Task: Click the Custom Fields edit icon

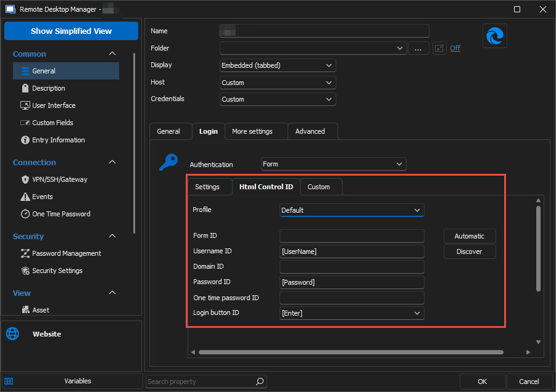Action: 25,123
